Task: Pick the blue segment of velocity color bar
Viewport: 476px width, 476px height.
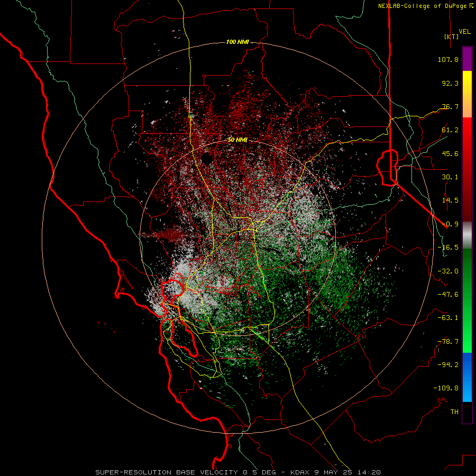Action: (467, 377)
